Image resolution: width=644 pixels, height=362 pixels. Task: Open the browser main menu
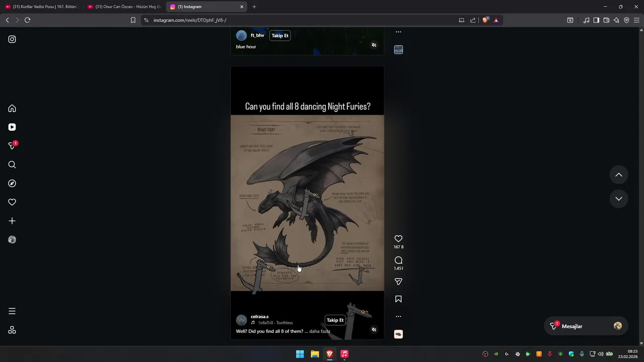[x=636, y=20]
